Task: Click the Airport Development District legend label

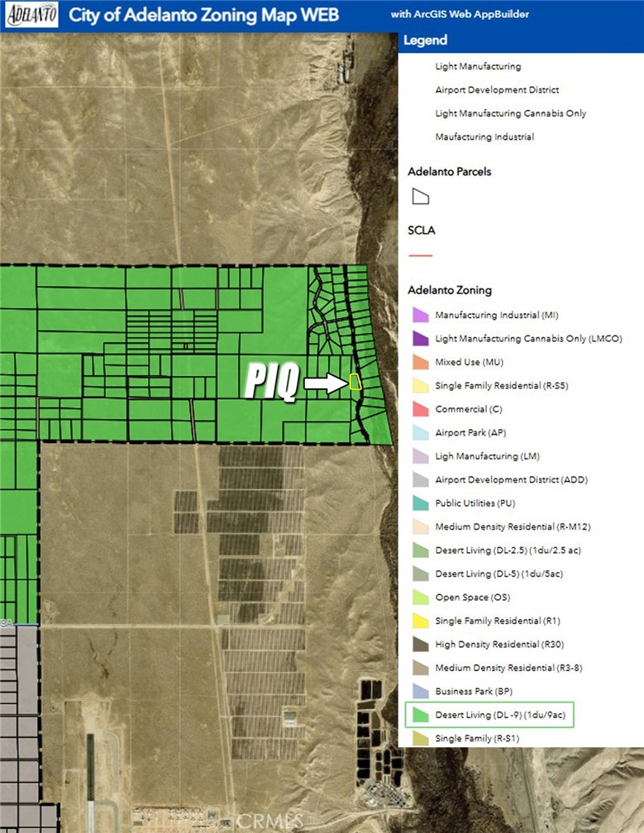Action: [x=497, y=90]
